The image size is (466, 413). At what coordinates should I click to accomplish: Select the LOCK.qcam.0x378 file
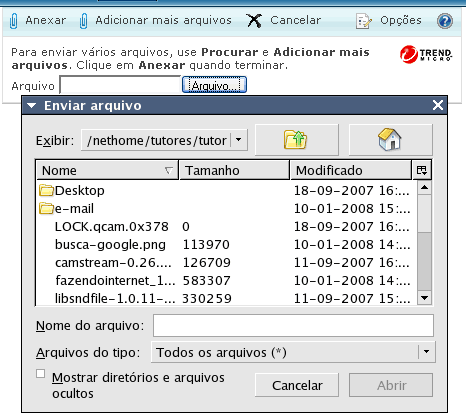[112, 227]
